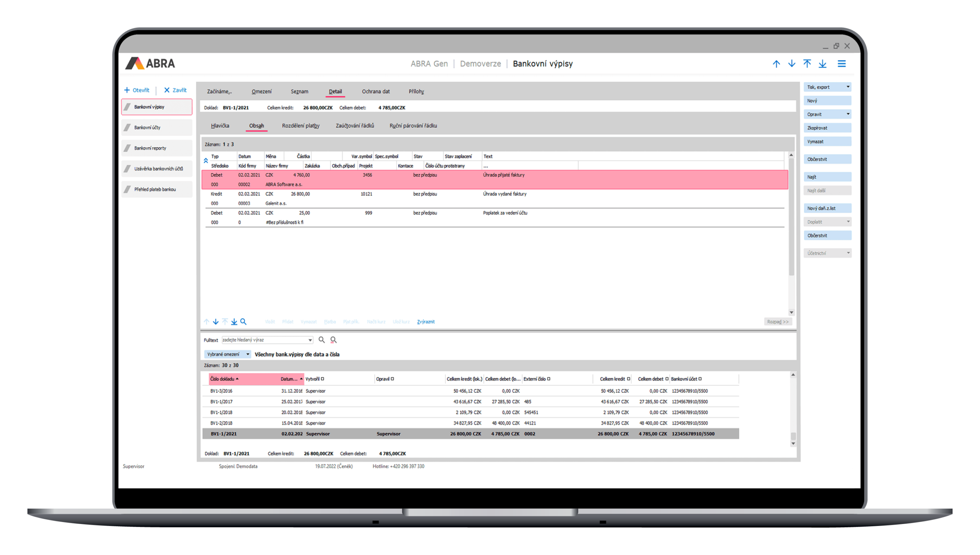
Task: Open the Fulltext search history dropdown
Action: pos(310,340)
